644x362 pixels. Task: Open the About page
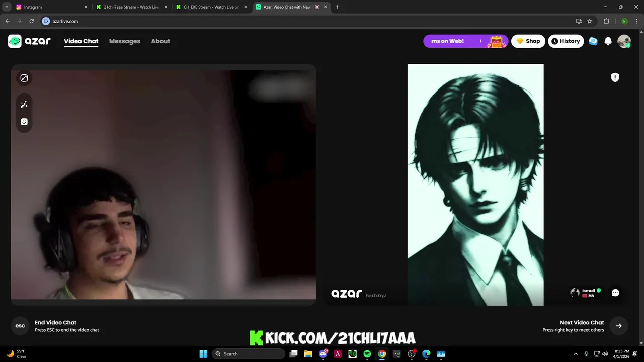tap(160, 41)
